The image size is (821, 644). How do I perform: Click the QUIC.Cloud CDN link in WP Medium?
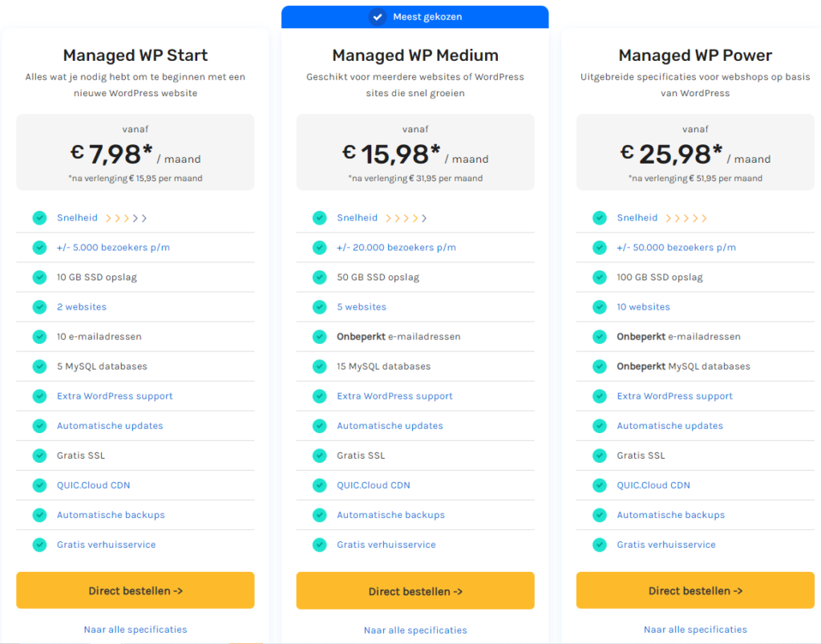pyautogui.click(x=373, y=485)
